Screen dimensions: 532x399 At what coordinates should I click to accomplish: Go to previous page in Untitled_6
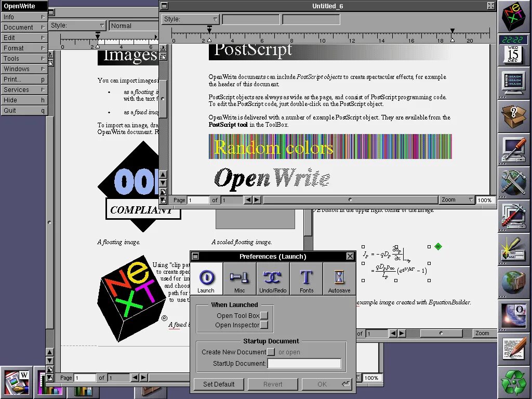click(x=248, y=200)
